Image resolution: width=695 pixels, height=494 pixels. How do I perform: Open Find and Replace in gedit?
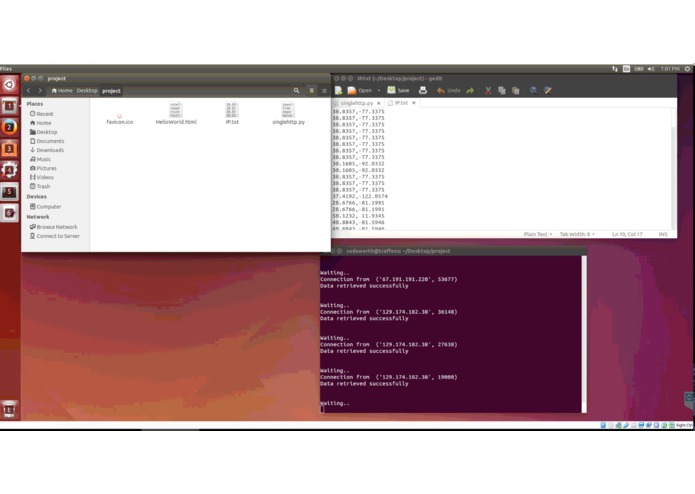pos(548,90)
